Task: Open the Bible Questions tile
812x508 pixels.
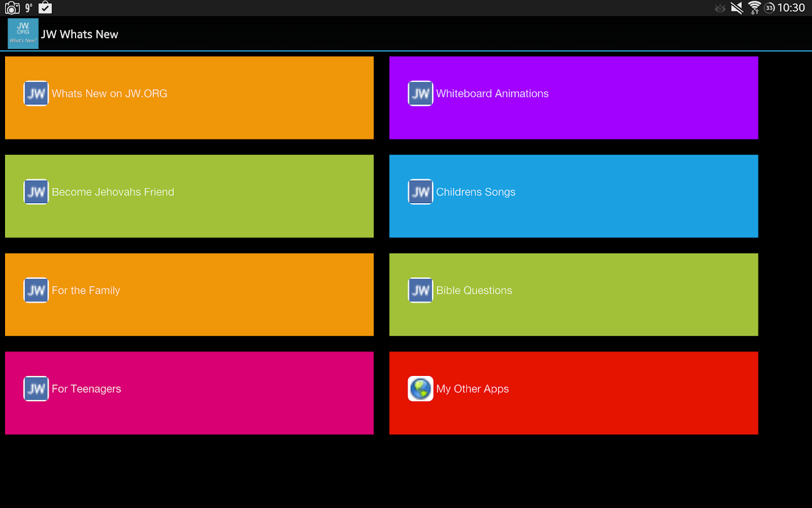Action: tap(573, 295)
